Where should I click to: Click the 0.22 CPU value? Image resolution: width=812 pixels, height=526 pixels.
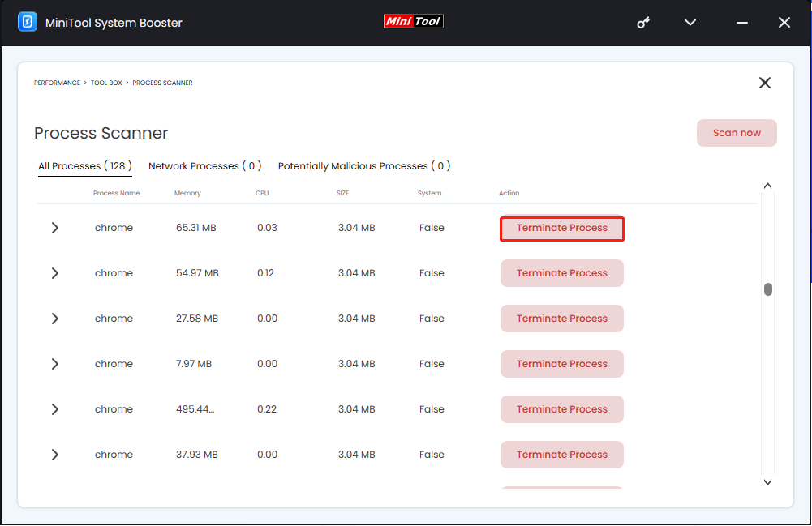coord(267,409)
